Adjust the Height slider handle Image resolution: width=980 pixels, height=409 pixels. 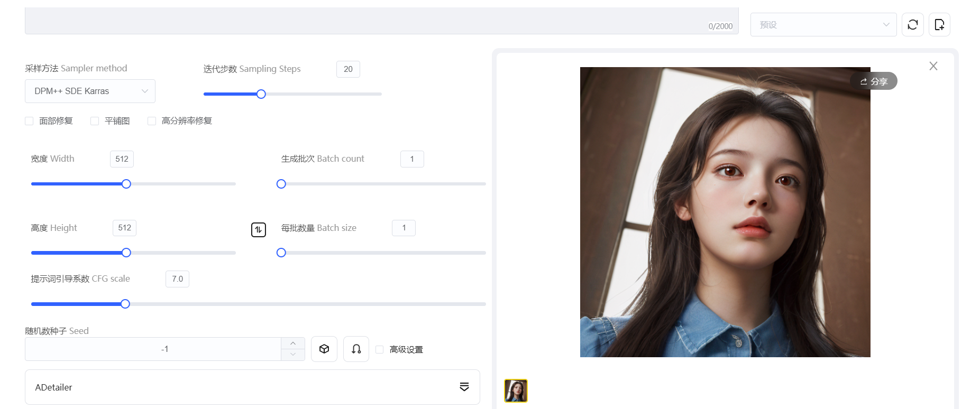126,253
